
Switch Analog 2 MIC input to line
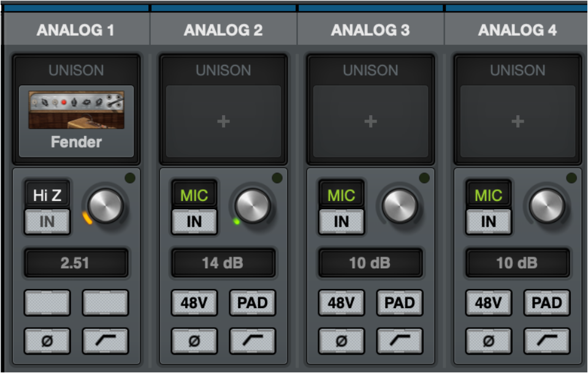pos(194,195)
